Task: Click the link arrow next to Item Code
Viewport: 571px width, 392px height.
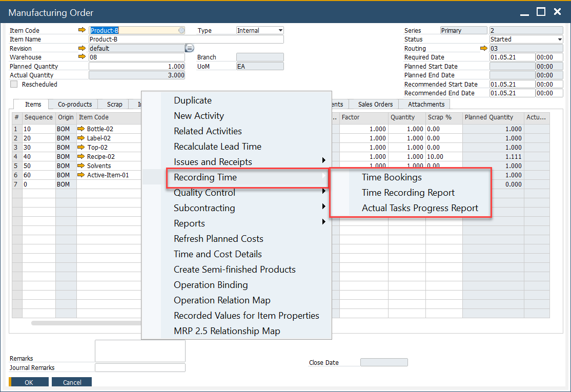Action: pos(82,30)
